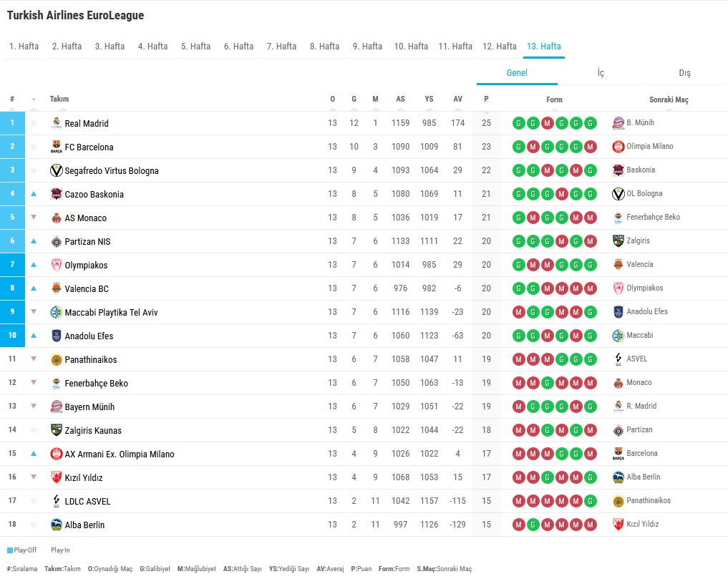Click the Fenerbahçe Beko team logo
The width and height of the screenshot is (728, 579).
pos(56,383)
